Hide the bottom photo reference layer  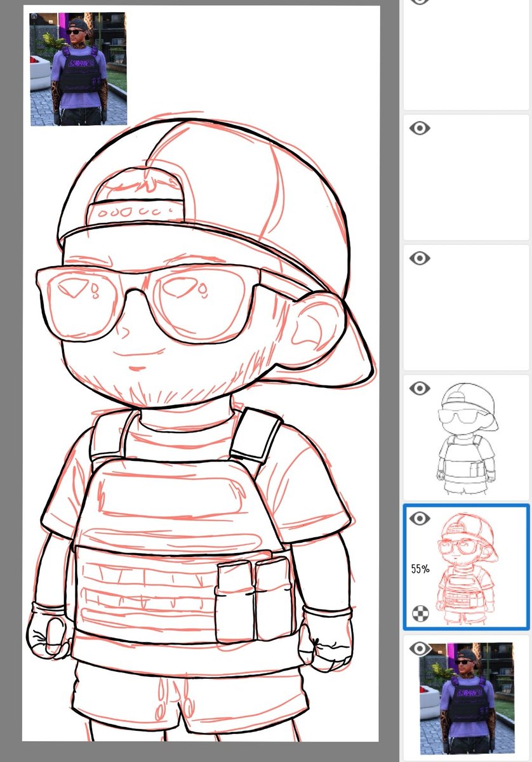point(420,649)
